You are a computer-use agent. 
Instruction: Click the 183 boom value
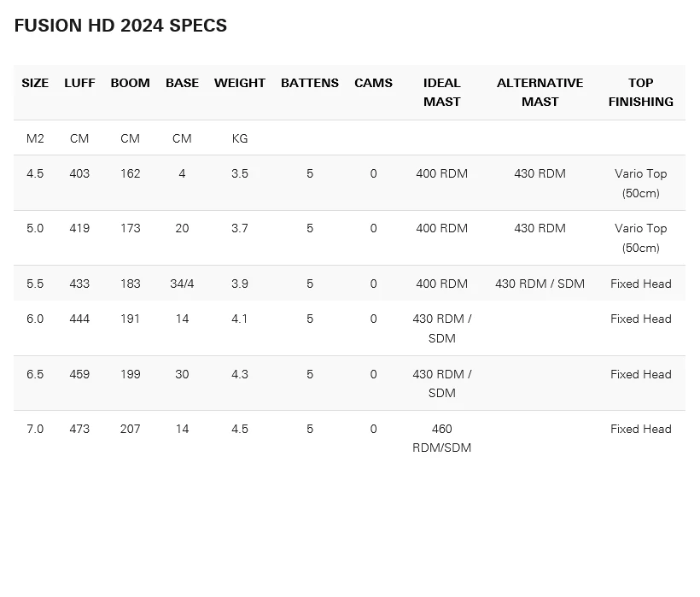click(x=130, y=284)
